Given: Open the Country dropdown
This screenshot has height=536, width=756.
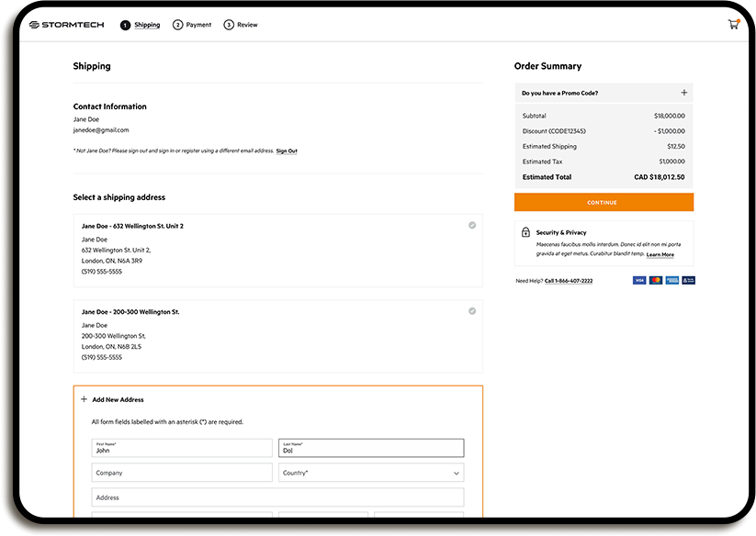Looking at the screenshot, I should coord(371,473).
